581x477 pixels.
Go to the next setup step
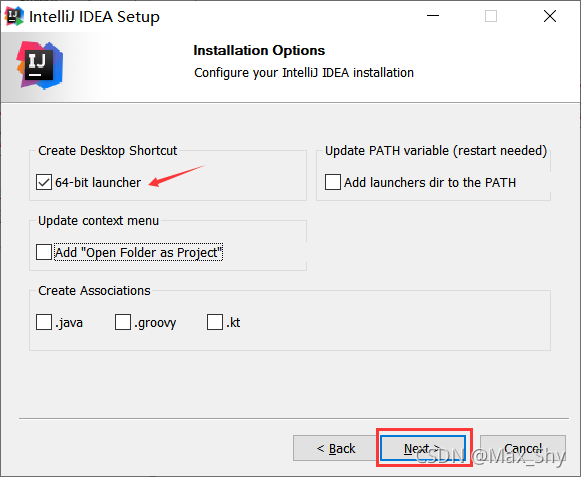tap(423, 448)
